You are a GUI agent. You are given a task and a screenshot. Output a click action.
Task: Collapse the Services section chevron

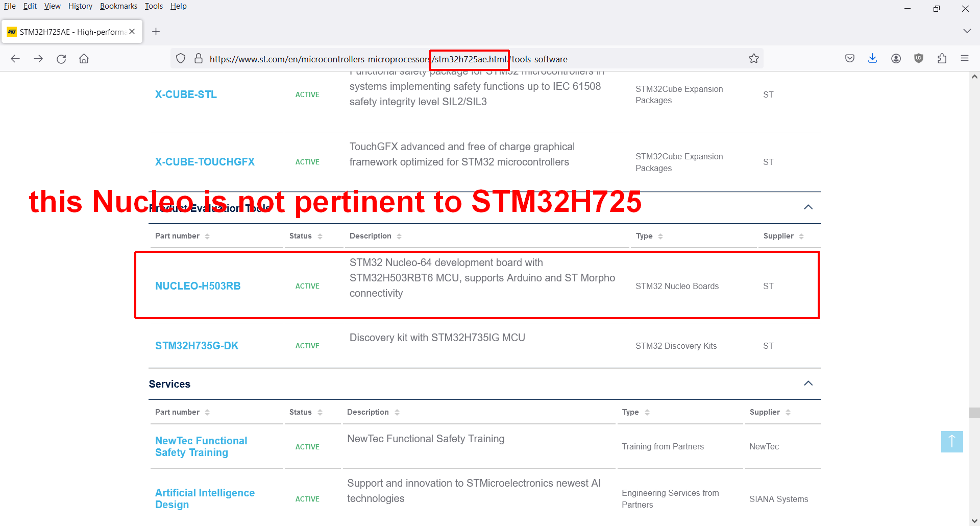coord(807,383)
